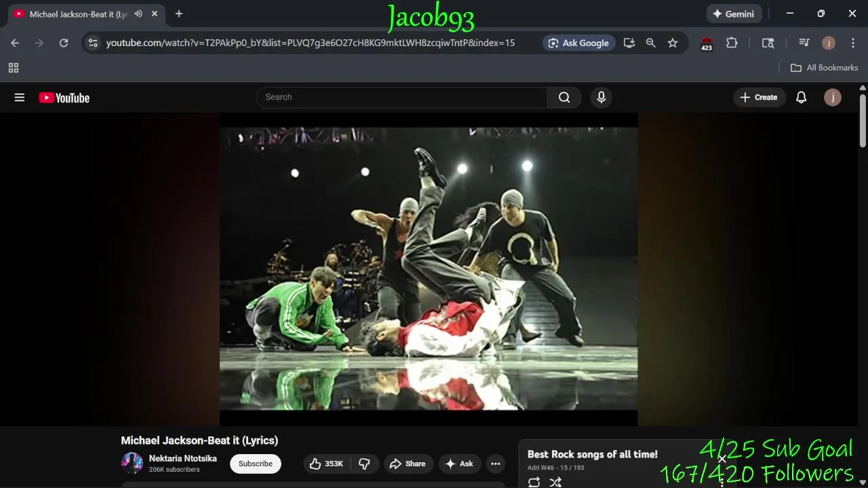Subscribe to Nektaria Ntotsika
The height and width of the screenshot is (488, 868).
tap(256, 464)
